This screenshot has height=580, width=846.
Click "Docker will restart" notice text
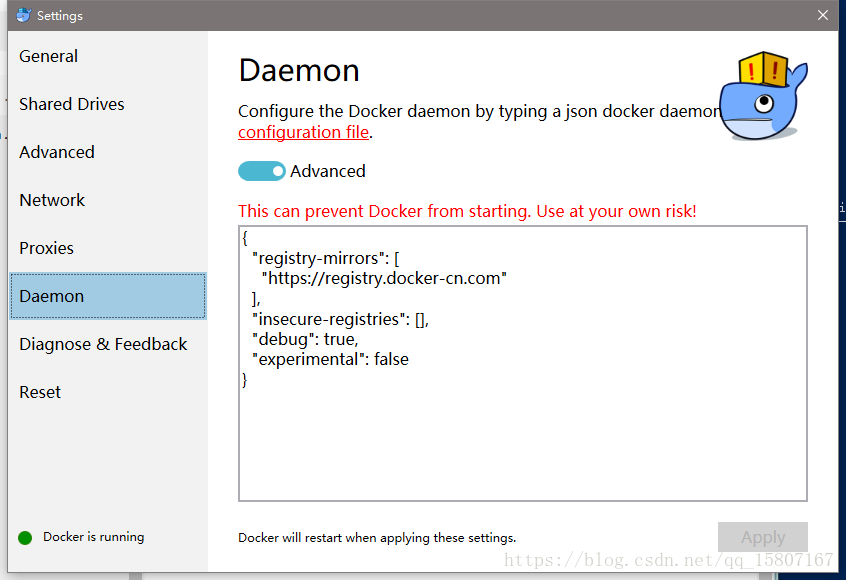pyautogui.click(x=377, y=538)
